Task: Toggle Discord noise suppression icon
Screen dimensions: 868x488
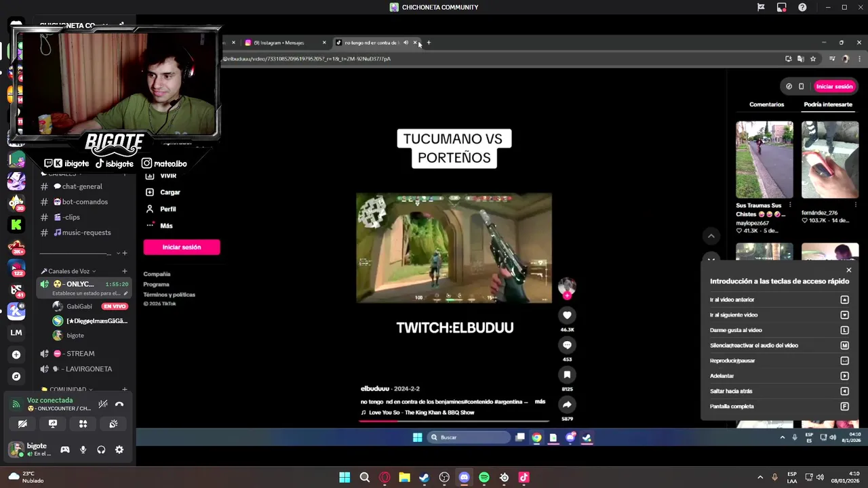Action: point(102,404)
